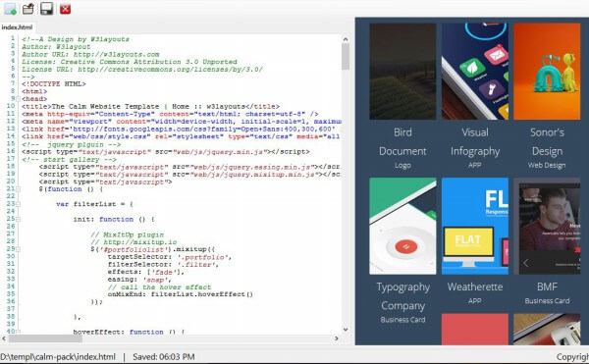
Task: Click Business Card label under Typography Company
Action: pyautogui.click(x=402, y=320)
